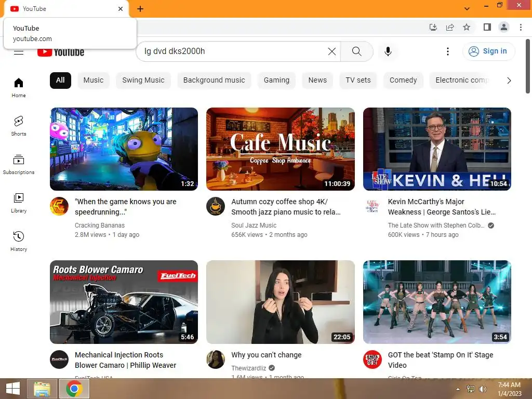Open the Girls On Top channel avatar

coord(372,360)
